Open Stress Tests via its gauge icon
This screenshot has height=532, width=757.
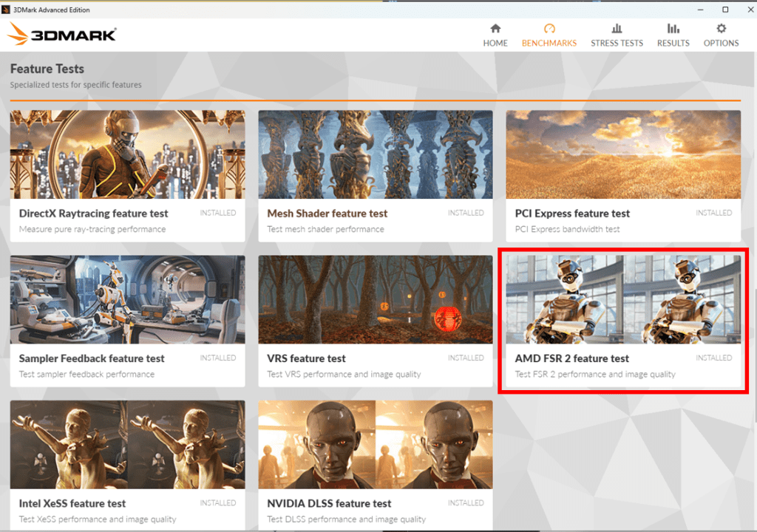point(617,30)
